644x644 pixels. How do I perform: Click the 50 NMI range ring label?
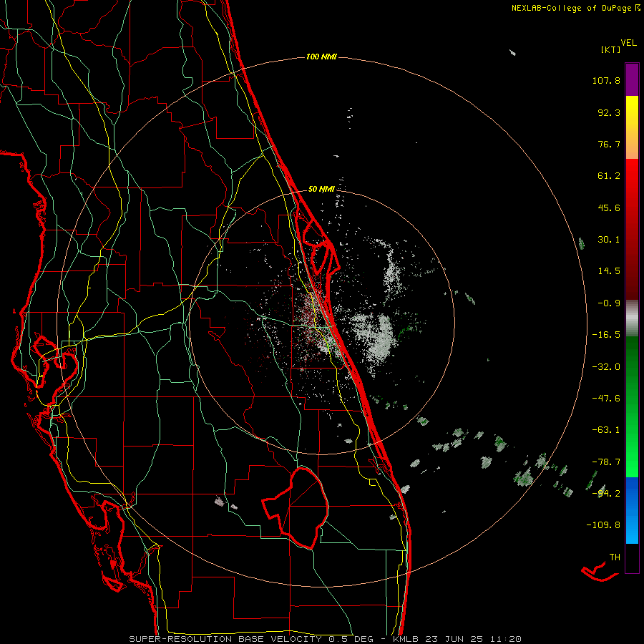tap(321, 189)
